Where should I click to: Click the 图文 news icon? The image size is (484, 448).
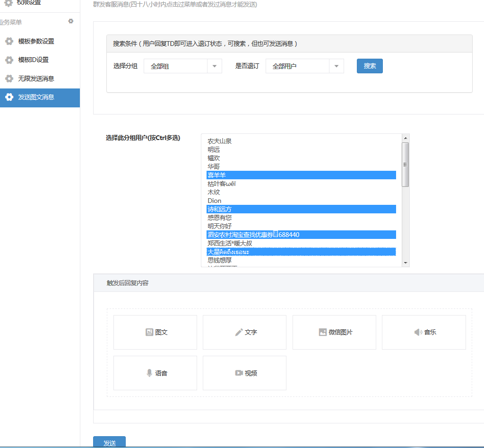pyautogui.click(x=149, y=332)
